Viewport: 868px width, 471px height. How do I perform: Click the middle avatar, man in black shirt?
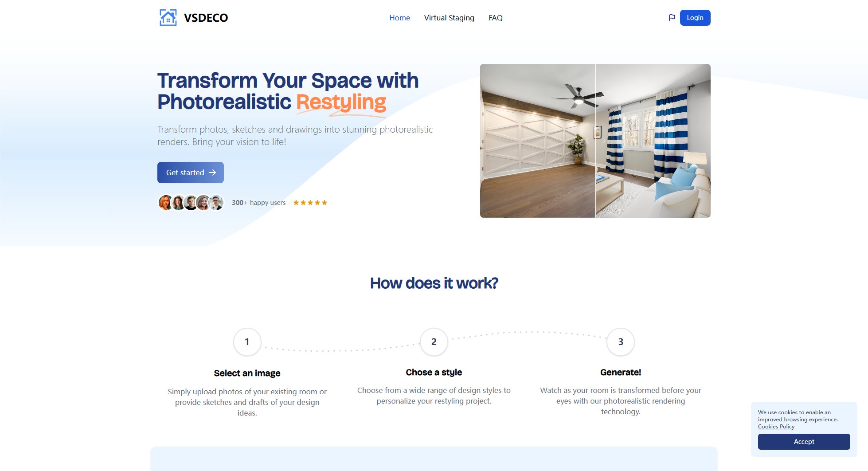[x=191, y=203]
